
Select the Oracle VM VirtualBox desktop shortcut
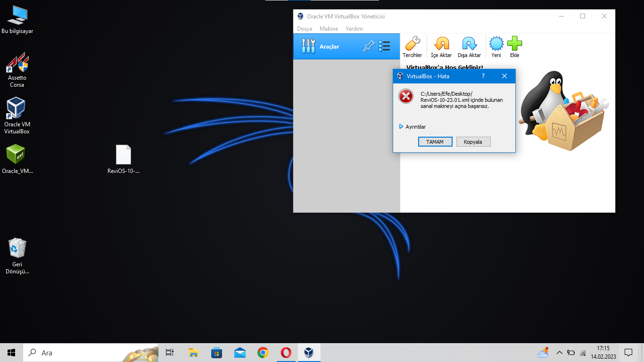point(17,116)
